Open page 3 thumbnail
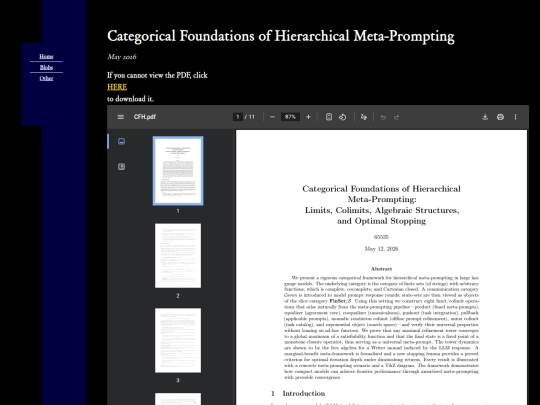Image resolution: width=540 pixels, height=405 pixels. pyautogui.click(x=178, y=341)
